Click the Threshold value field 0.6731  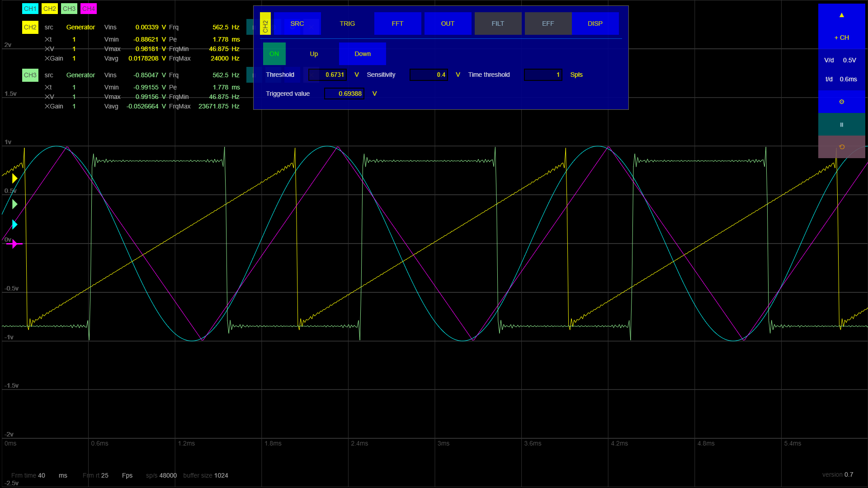point(328,75)
